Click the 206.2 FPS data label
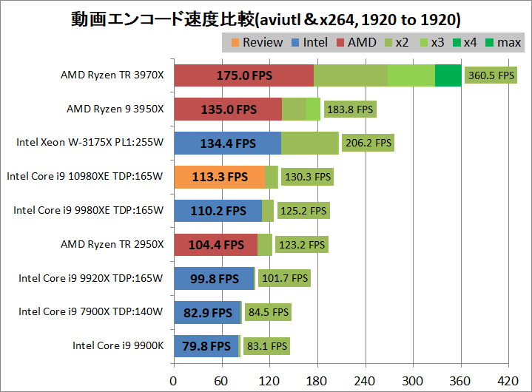This screenshot has height=392, width=532. (x=368, y=143)
